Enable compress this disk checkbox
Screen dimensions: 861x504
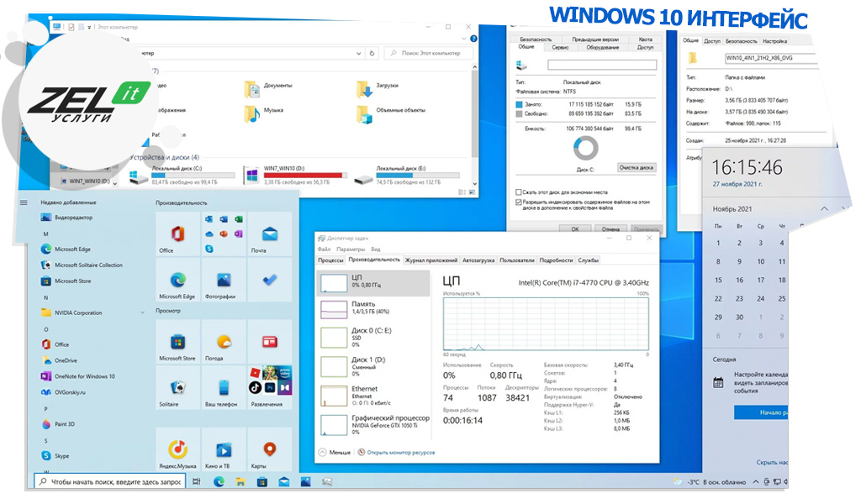pos(518,192)
